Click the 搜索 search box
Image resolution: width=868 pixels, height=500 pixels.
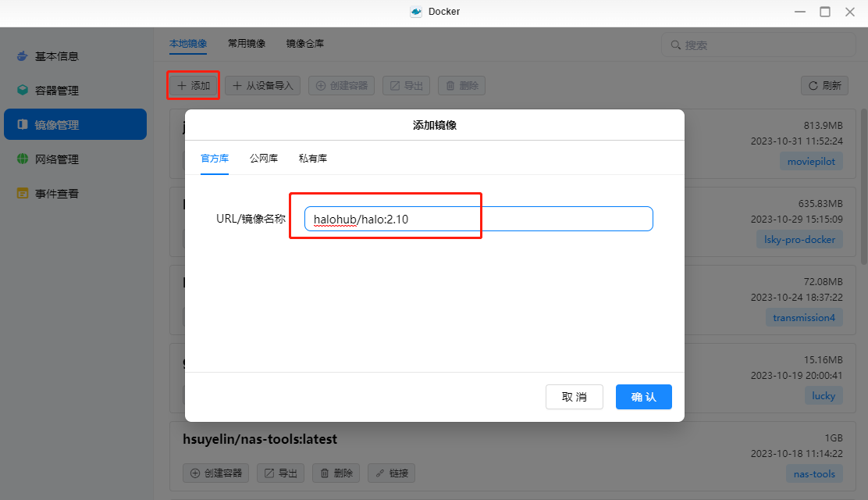click(x=757, y=45)
